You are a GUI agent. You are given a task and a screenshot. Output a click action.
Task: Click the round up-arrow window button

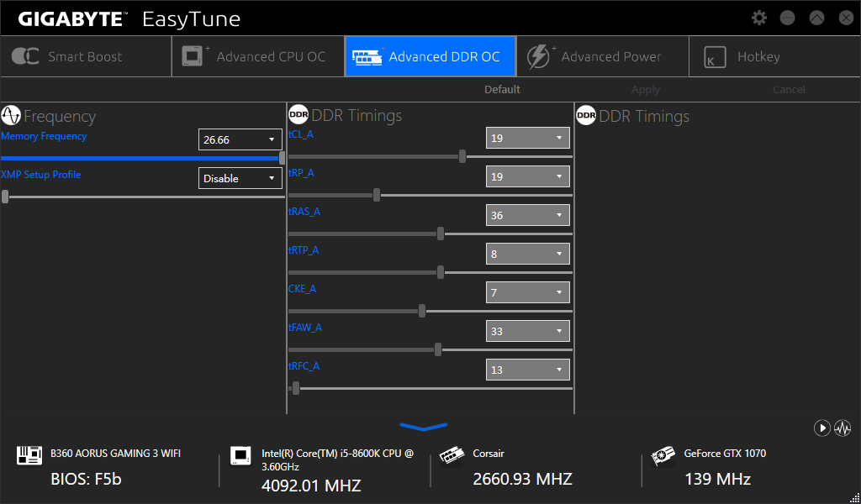pos(816,18)
